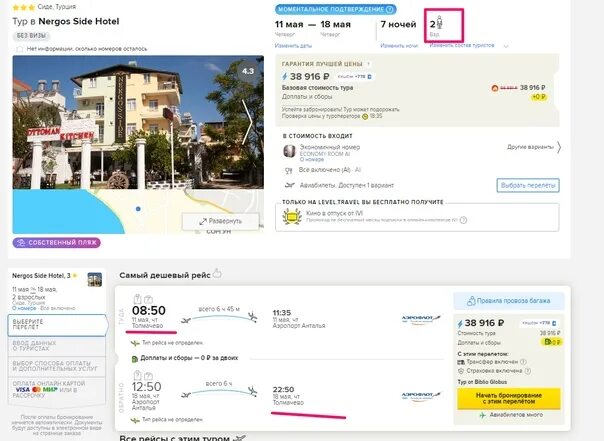Select 'Выбор способа оплаты' step

(x=57, y=366)
